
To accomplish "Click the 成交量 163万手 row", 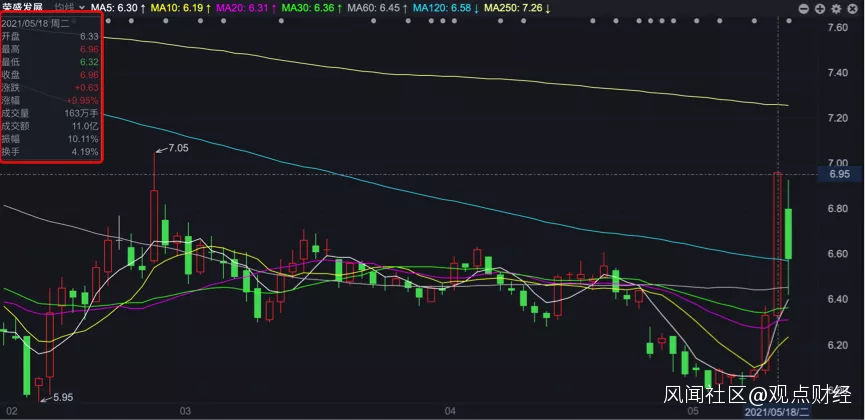I will pos(51,113).
